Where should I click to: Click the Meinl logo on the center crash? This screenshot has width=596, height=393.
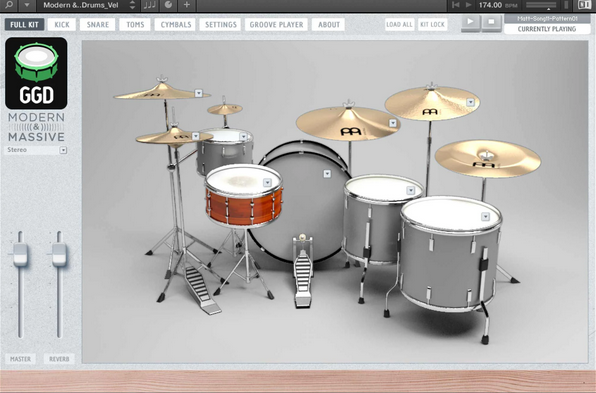coord(350,132)
